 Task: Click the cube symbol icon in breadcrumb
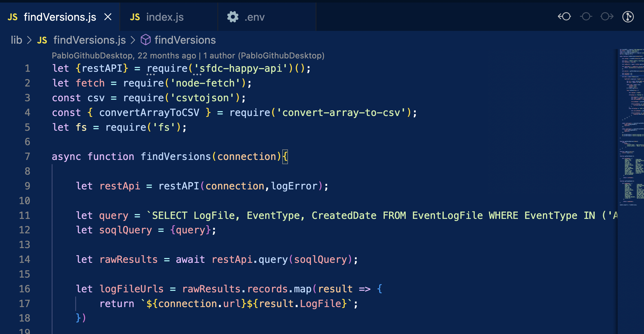pyautogui.click(x=146, y=40)
